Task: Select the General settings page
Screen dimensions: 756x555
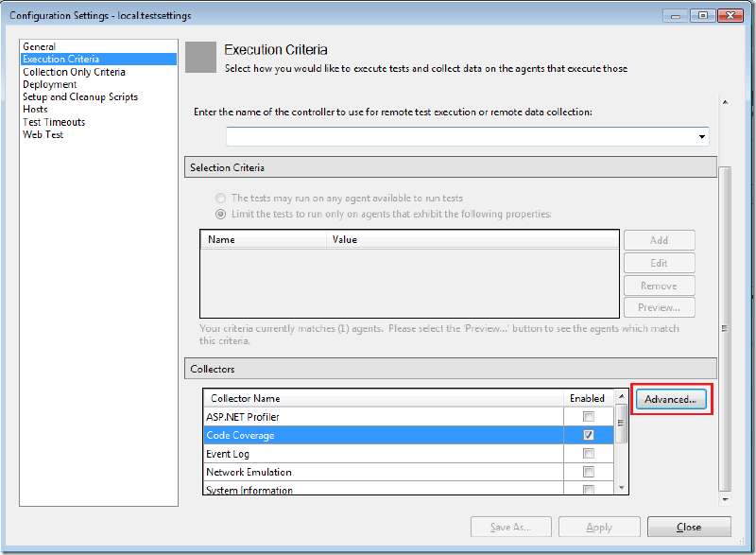Action: click(x=40, y=46)
